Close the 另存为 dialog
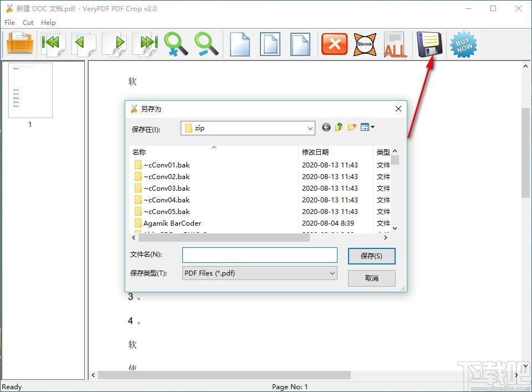 (x=398, y=109)
